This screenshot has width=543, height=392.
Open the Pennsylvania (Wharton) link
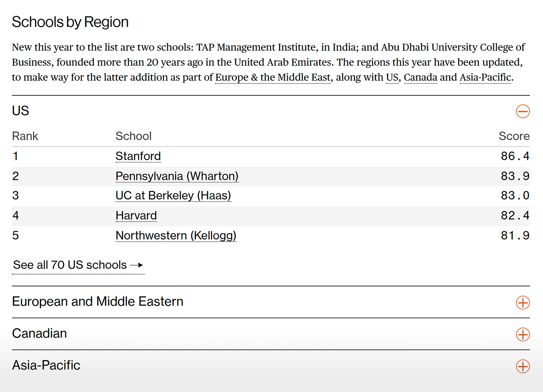pyautogui.click(x=177, y=176)
